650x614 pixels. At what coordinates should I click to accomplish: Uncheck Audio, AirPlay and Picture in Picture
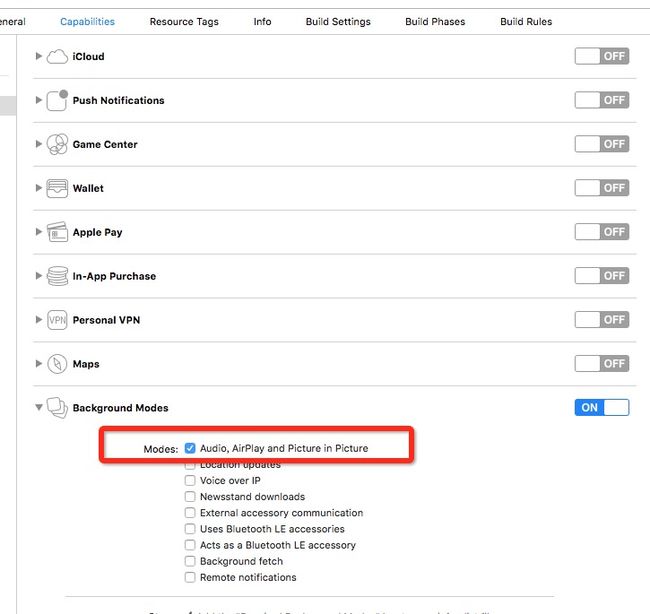click(x=190, y=448)
